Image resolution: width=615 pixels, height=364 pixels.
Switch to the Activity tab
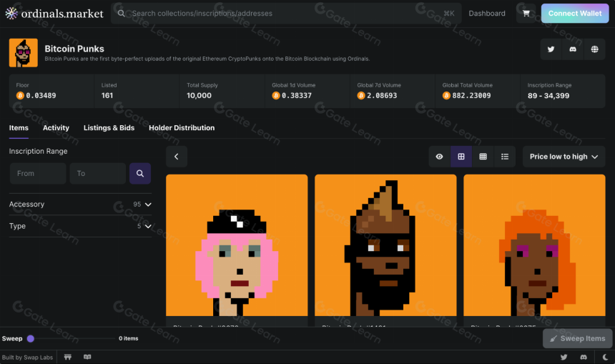click(x=56, y=128)
